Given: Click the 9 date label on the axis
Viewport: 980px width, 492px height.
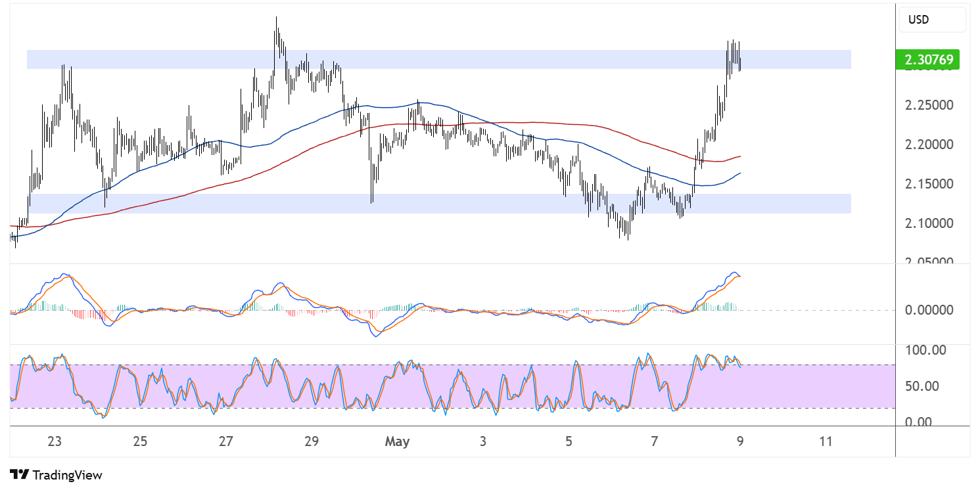Looking at the screenshot, I should 739,441.
